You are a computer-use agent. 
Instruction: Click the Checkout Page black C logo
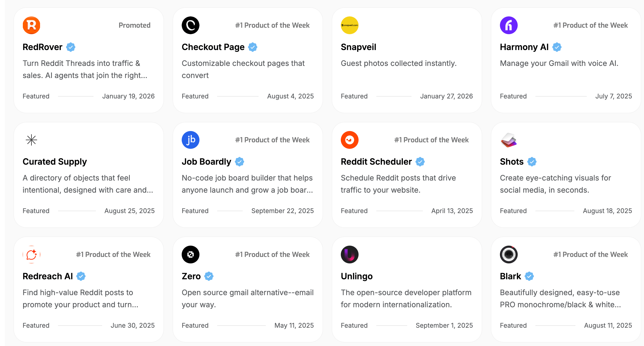point(191,25)
